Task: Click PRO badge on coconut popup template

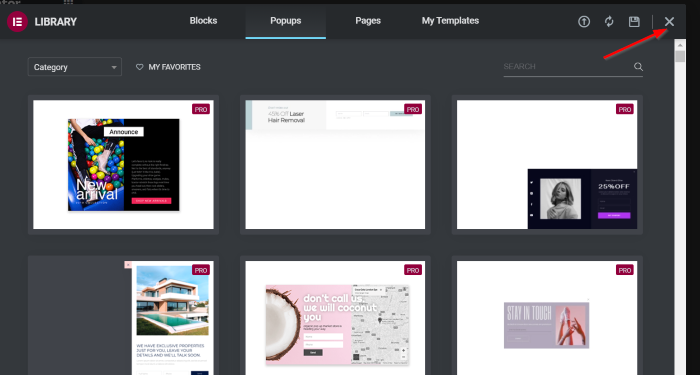Action: 412,270
